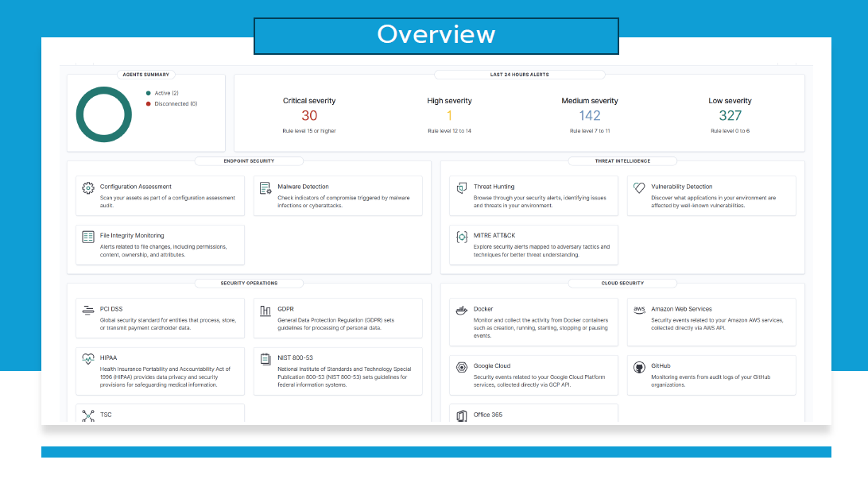The width and height of the screenshot is (868, 479).
Task: Click the Vulnerability Detection heart icon
Action: tap(639, 188)
